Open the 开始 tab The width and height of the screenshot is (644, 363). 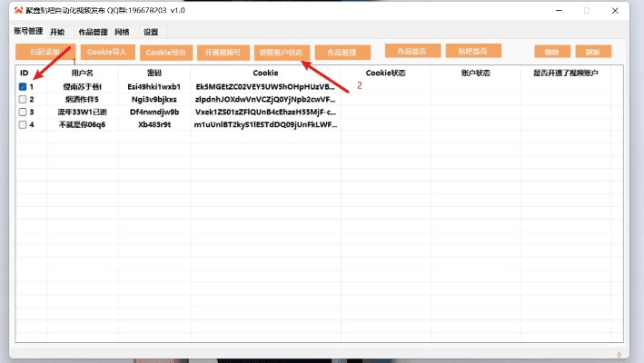coord(57,32)
